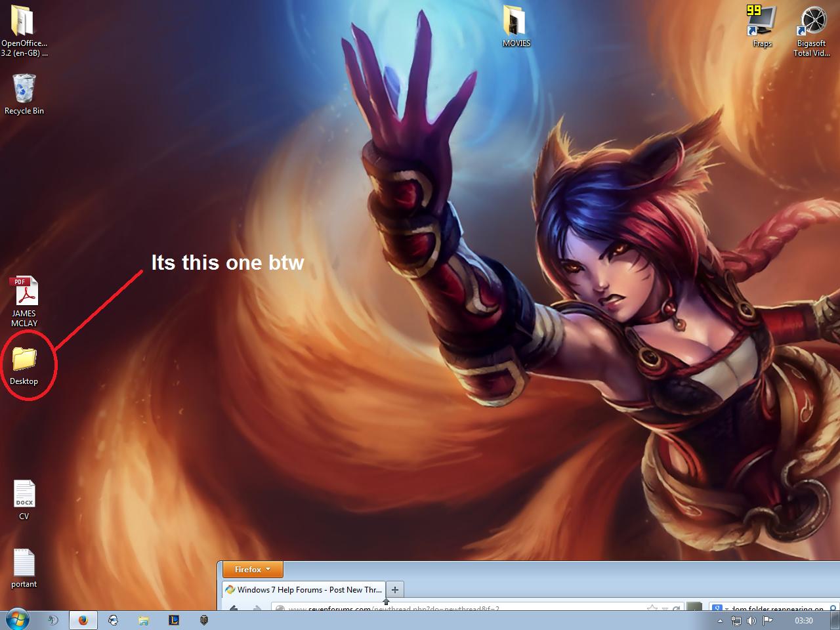Open the clock showing 03:30
This screenshot has height=630, width=840.
click(x=803, y=620)
